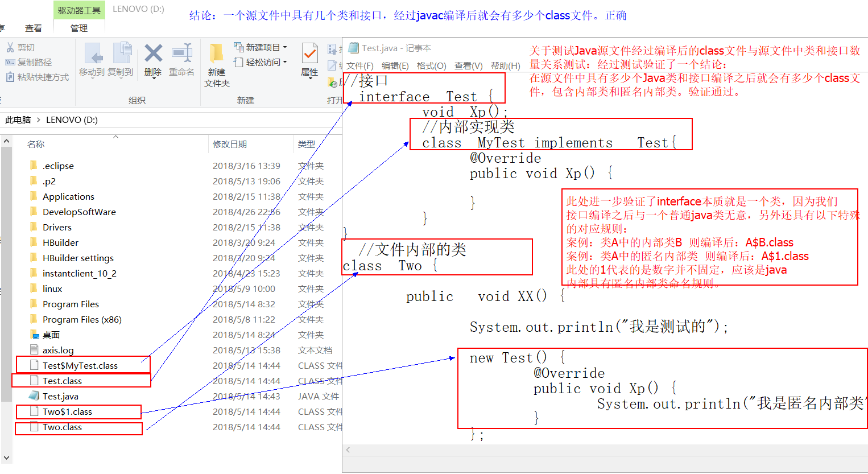
Task: Expand breadcrumb chevron after 此电脑
Action: pos(39,120)
